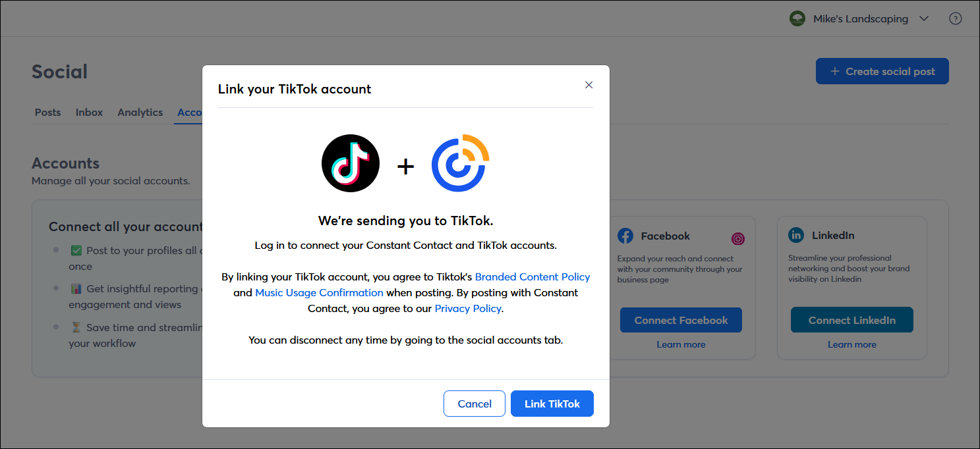The height and width of the screenshot is (449, 980).
Task: Open the Music Usage Confirmation link
Action: (319, 292)
